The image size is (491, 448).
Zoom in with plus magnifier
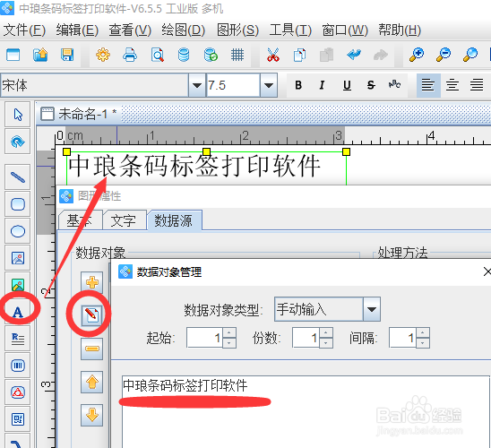click(x=417, y=55)
